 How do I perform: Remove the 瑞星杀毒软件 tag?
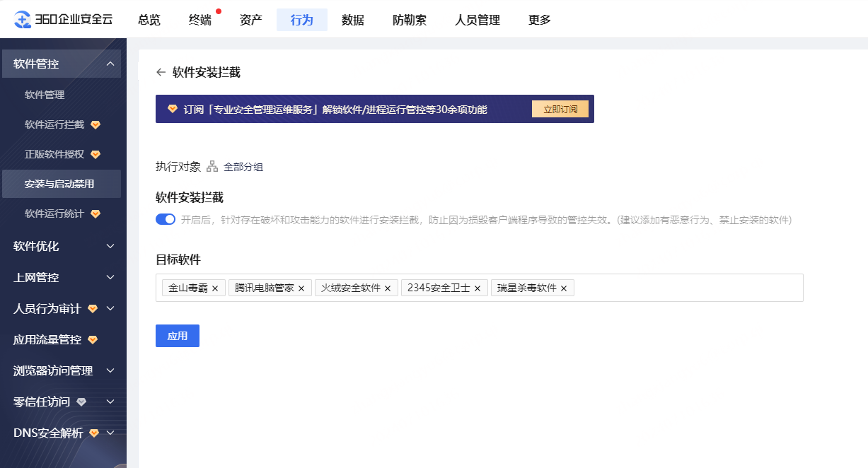(564, 288)
